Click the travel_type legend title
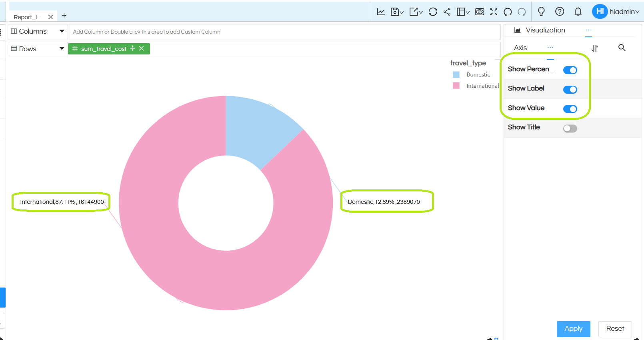This screenshot has height=340, width=644. coord(468,63)
